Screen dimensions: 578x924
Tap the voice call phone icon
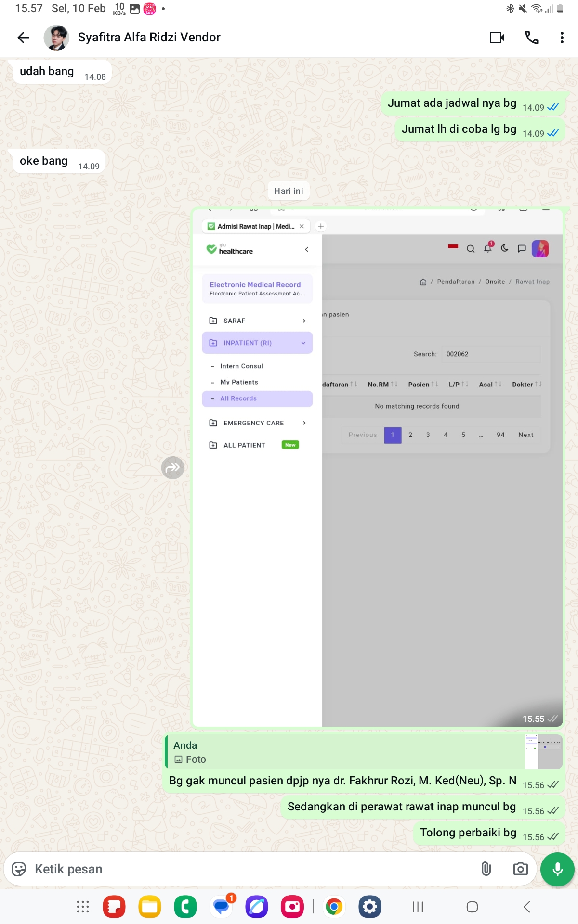coord(531,38)
